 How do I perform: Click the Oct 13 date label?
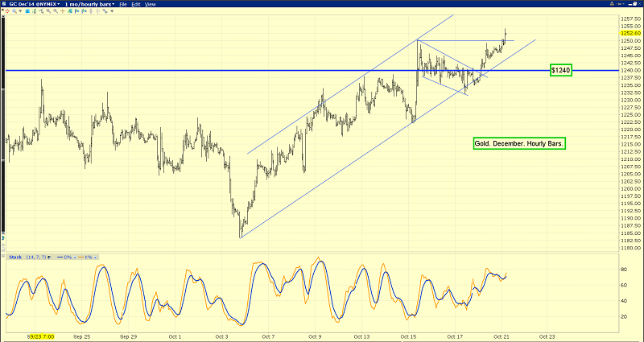pyautogui.click(x=361, y=336)
